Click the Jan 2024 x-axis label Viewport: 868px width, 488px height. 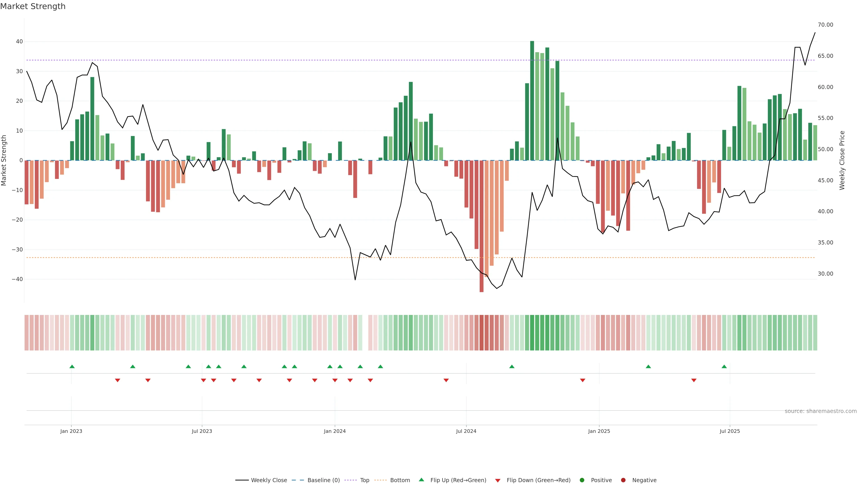point(335,431)
